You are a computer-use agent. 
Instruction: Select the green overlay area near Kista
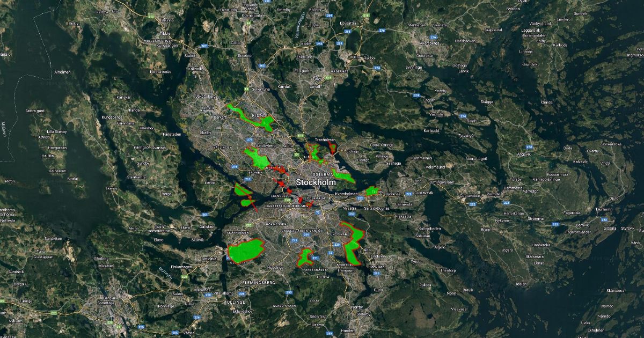266,123
